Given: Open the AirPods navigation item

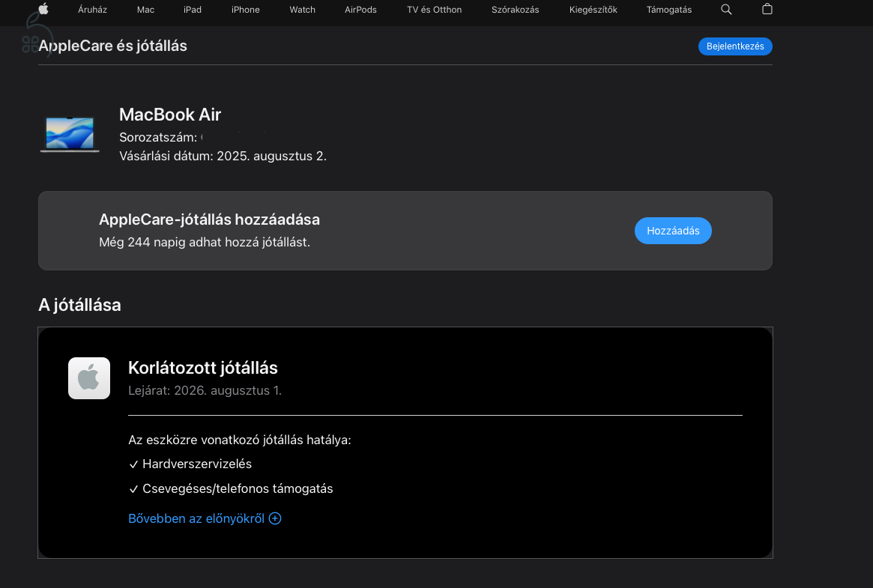Looking at the screenshot, I should tap(360, 10).
